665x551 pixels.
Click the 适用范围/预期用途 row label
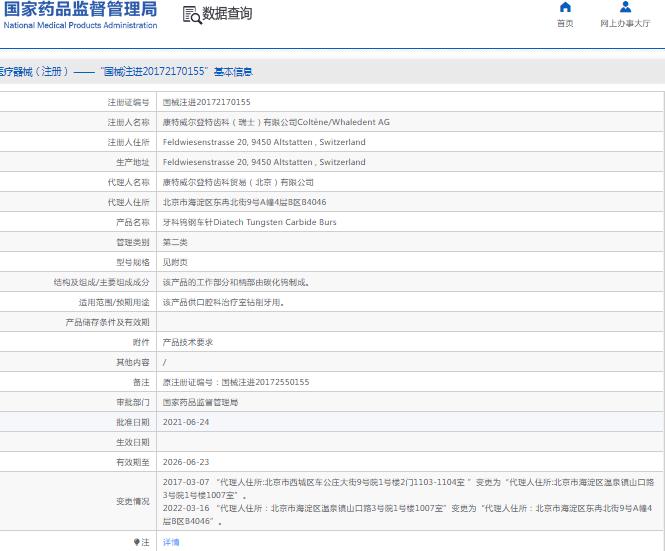(x=114, y=302)
